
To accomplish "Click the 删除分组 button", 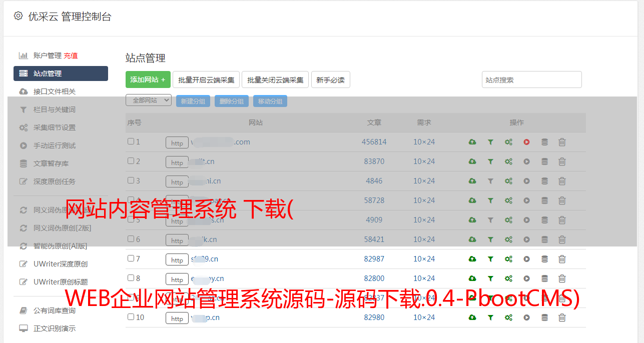I will [232, 101].
